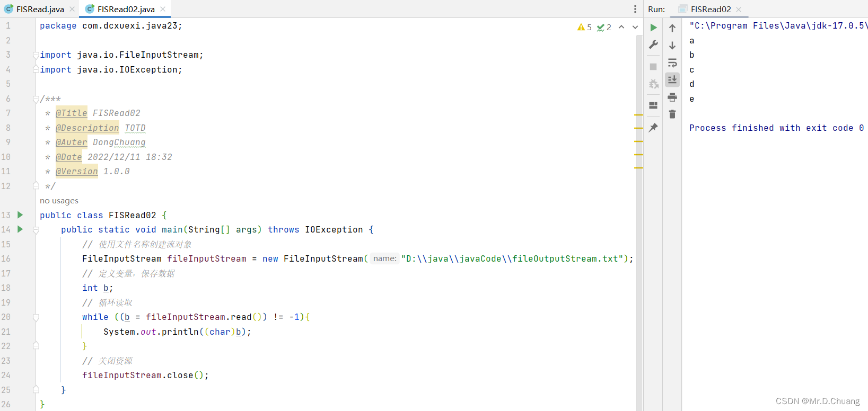Click fileInputStream.close() statement
Viewport: 868px width, 411px height.
145,375
